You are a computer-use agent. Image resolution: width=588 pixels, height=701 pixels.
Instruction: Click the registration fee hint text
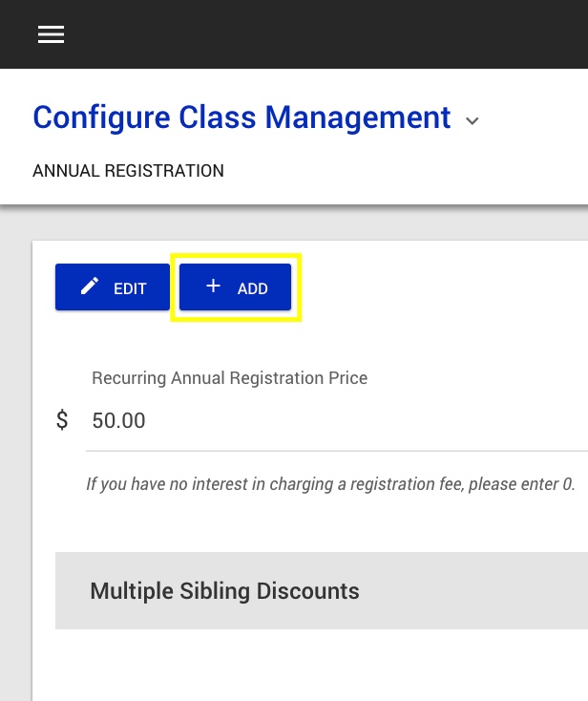330,484
